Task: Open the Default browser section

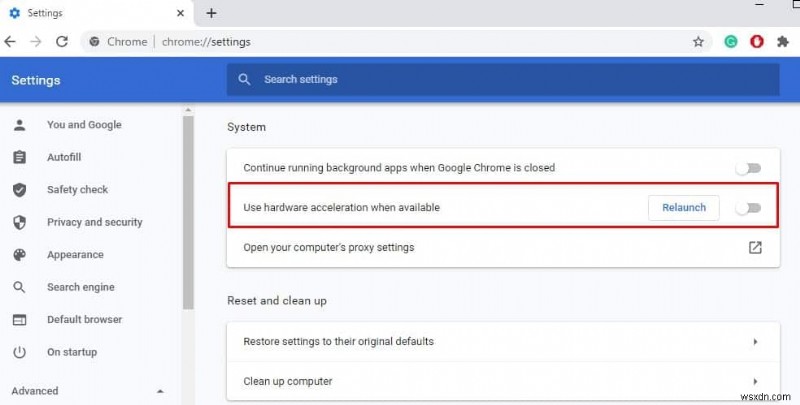Action: (x=84, y=320)
